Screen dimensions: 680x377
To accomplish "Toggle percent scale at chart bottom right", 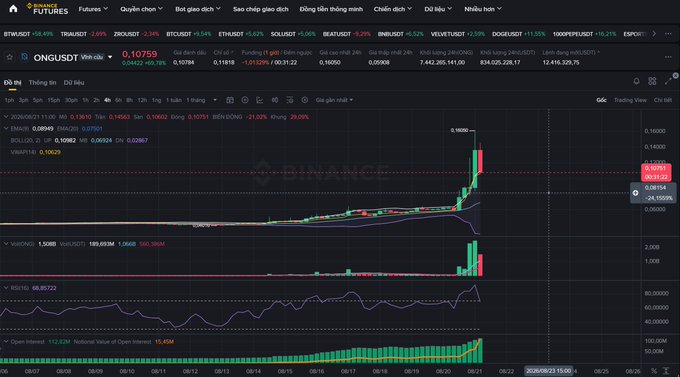I will [654, 371].
